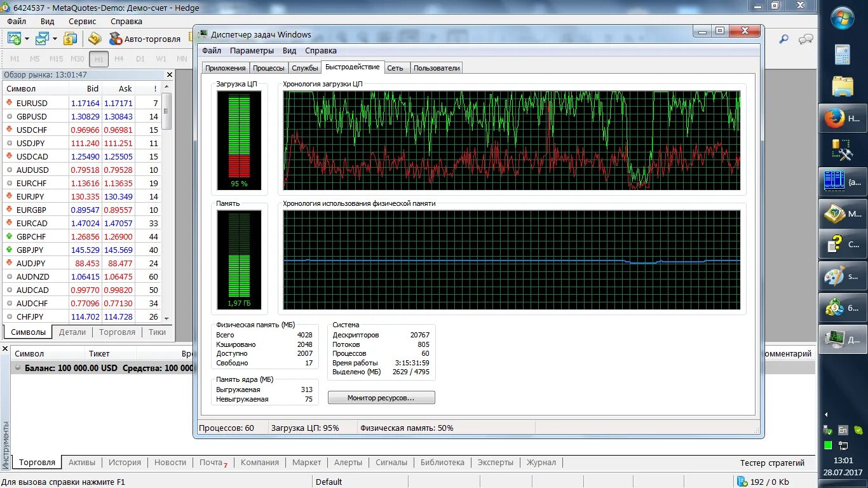Toggle the Авто-торговля button

[145, 39]
